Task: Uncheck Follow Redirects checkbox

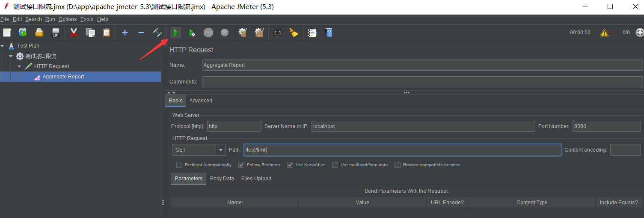Action: click(x=241, y=165)
